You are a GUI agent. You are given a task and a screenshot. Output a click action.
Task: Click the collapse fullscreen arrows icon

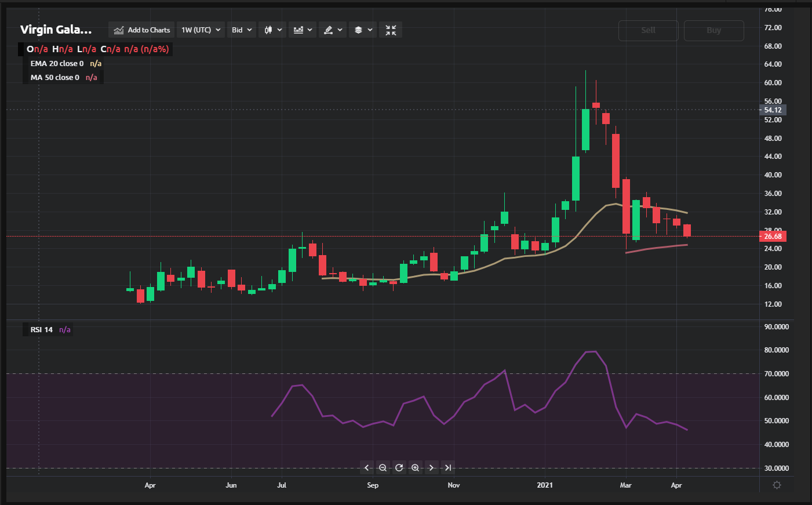coord(391,30)
